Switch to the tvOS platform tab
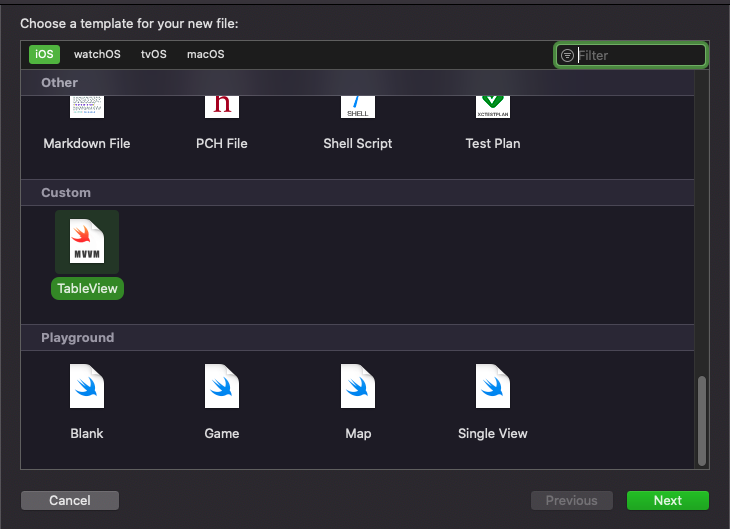Viewport: 730px width, 529px height. point(154,54)
